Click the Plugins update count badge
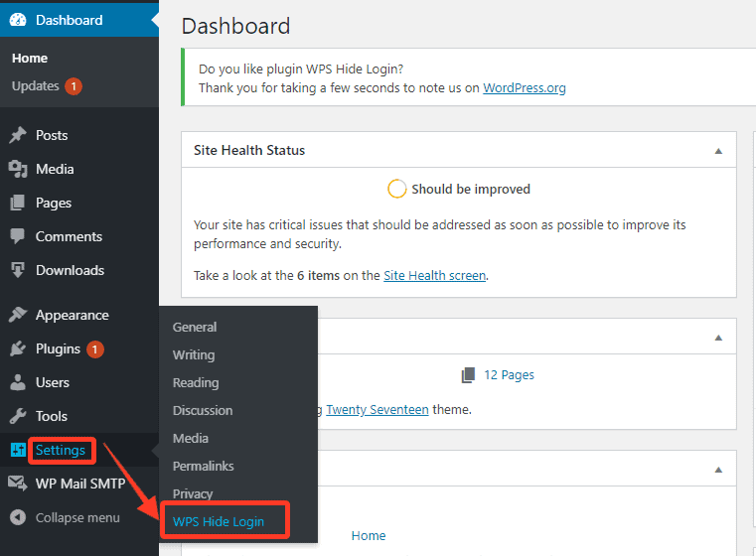Image resolution: width=756 pixels, height=556 pixels. (x=95, y=349)
